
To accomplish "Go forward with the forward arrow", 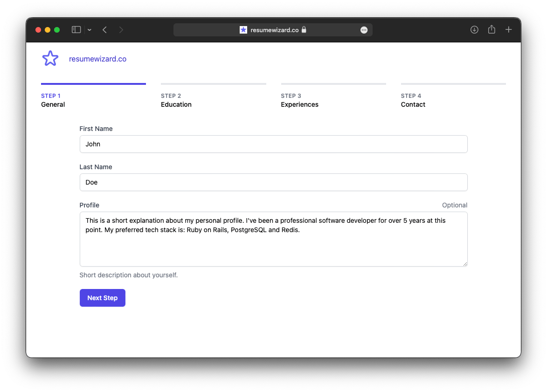I will (121, 30).
